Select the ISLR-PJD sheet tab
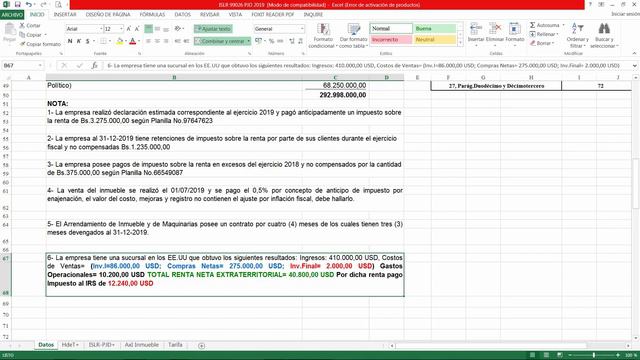 pyautogui.click(x=101, y=345)
